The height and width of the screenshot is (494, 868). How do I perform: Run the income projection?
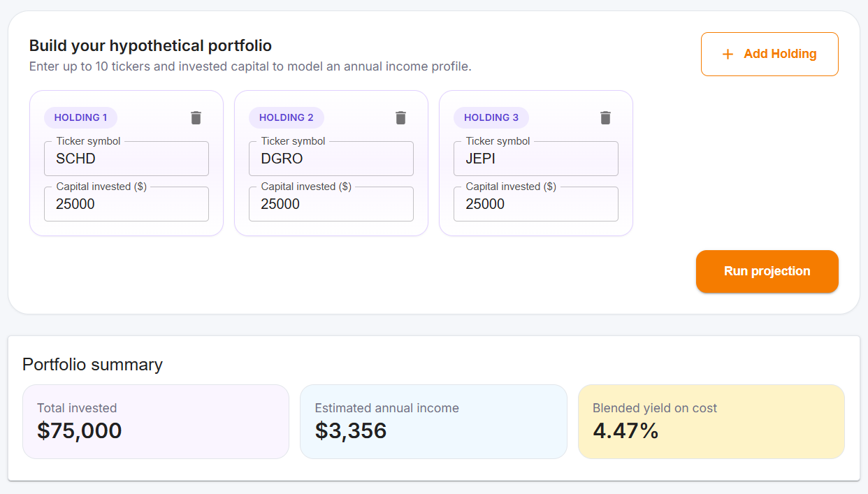(767, 271)
